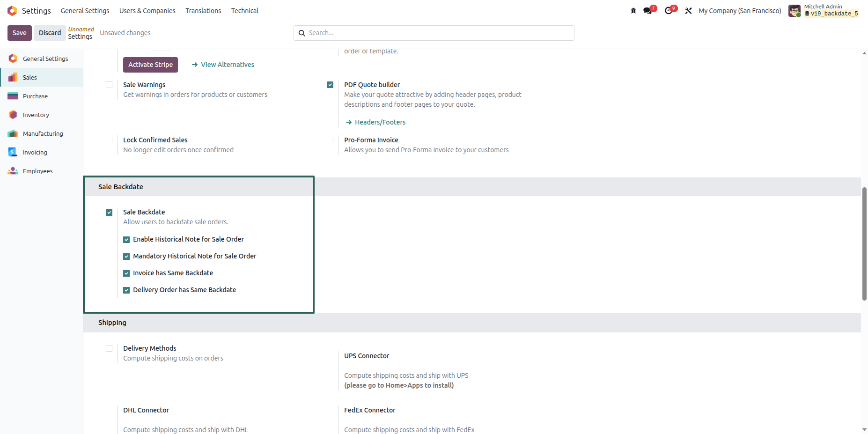Click the search magnifier icon

[x=302, y=33]
